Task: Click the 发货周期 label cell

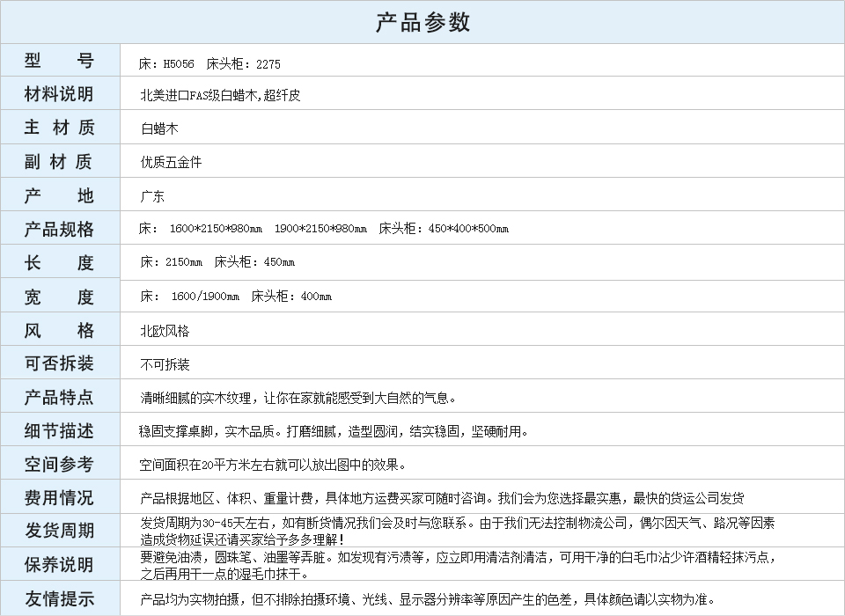Action: (x=59, y=531)
